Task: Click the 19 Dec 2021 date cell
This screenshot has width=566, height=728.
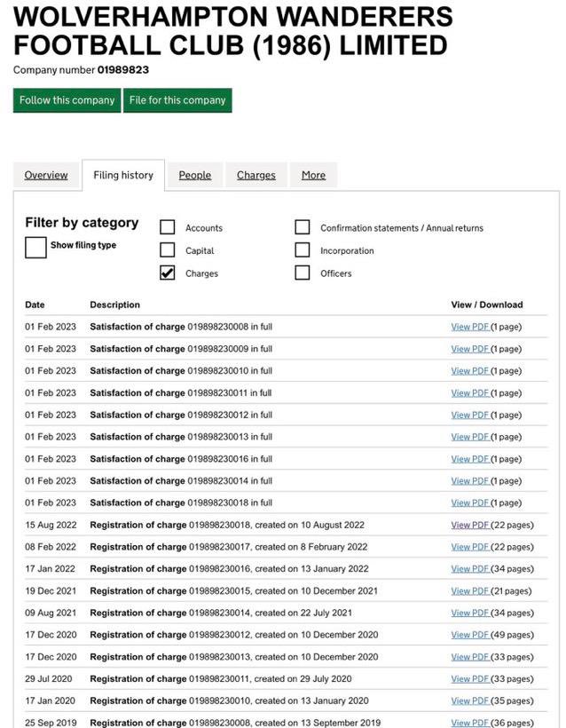Action: point(51,591)
